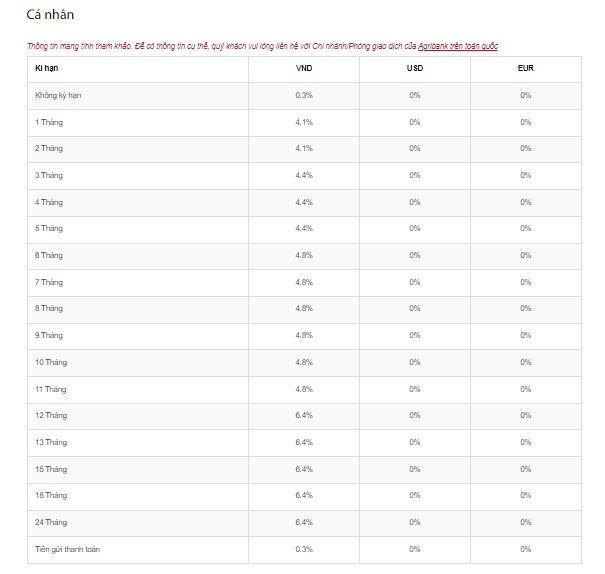
Task: Select the 6 Tháng term cell
Action: point(48,255)
